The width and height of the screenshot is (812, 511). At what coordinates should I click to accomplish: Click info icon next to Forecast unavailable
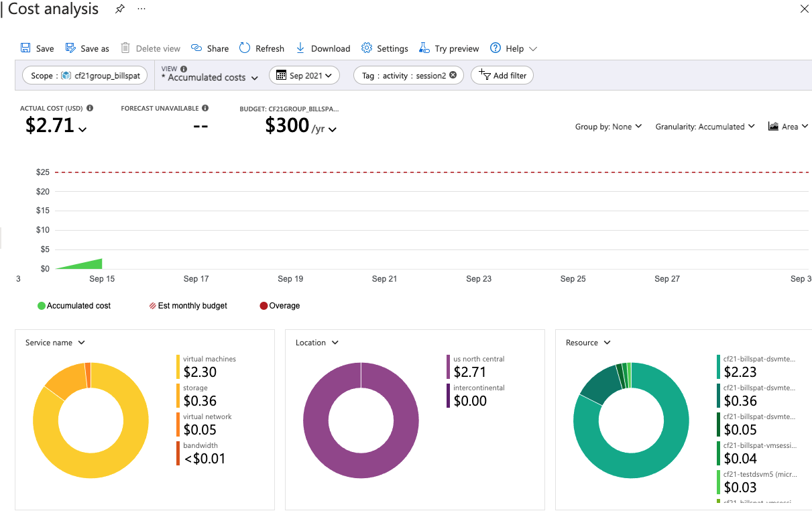[205, 108]
